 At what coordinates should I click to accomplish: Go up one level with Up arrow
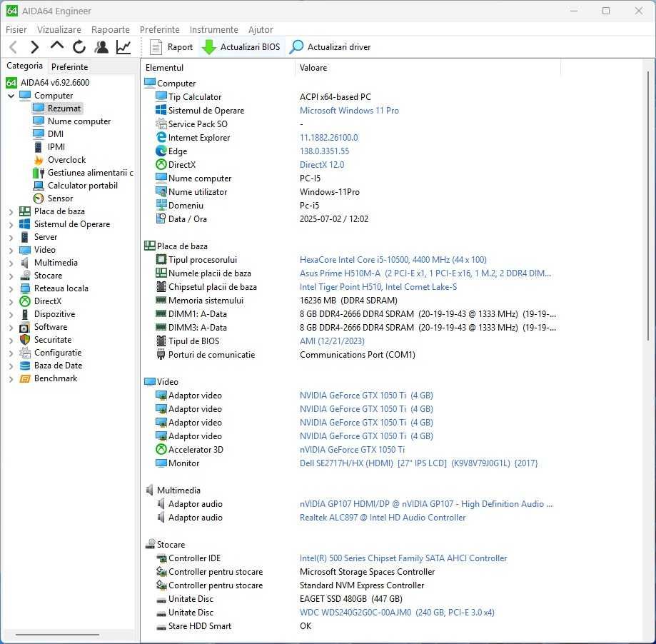[57, 46]
